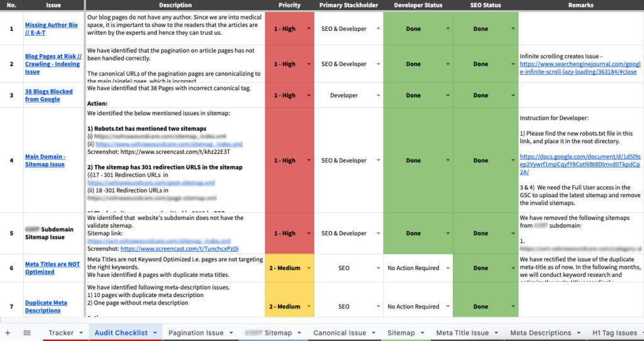
Task: Select row number 4 cell
Action: (x=11, y=160)
